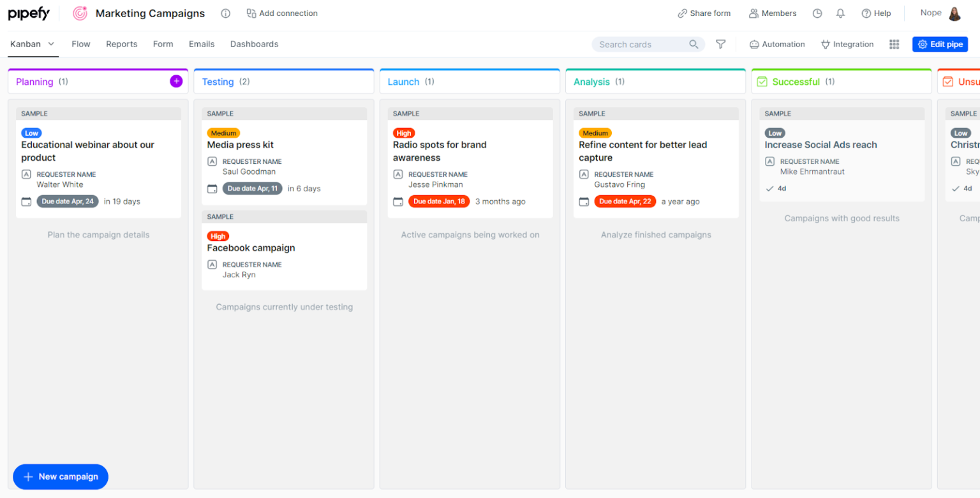Check recent activity with the clock icon
Screen dimensions: 980x498
pyautogui.click(x=817, y=13)
